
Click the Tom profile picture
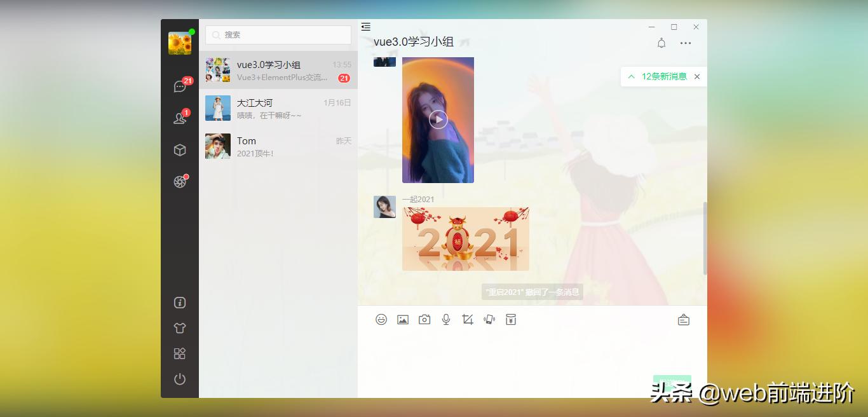(x=218, y=146)
